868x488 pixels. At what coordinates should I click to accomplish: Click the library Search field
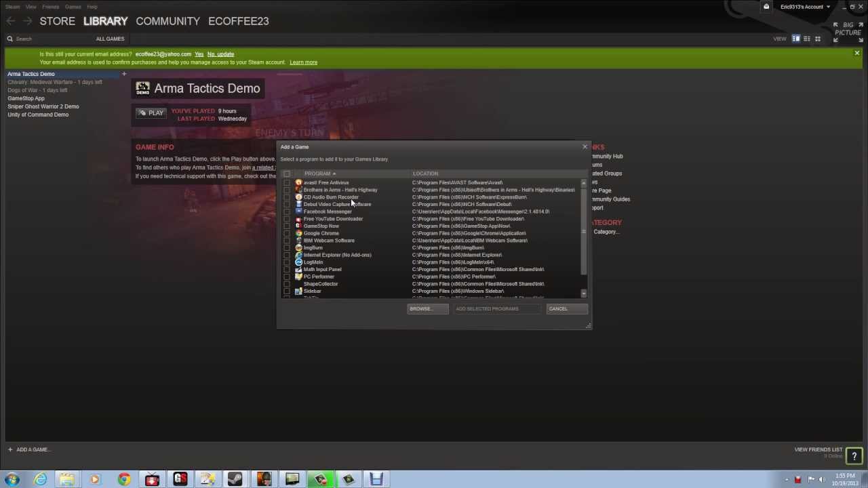[47, 39]
